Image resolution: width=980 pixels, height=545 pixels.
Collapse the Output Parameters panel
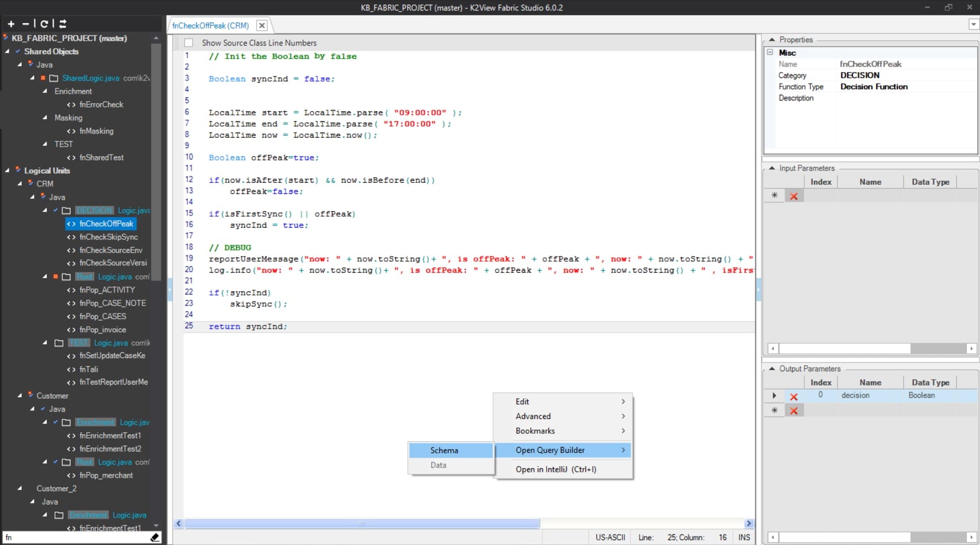point(772,369)
